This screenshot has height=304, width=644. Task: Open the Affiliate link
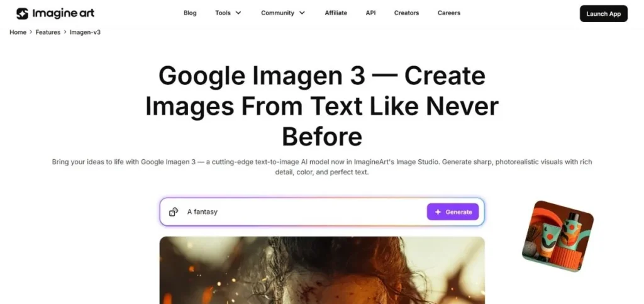pos(336,13)
